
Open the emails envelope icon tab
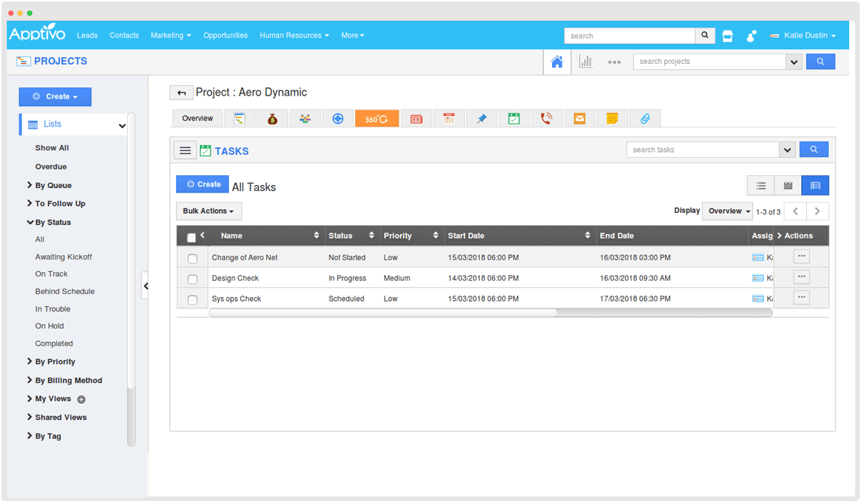[x=579, y=119]
